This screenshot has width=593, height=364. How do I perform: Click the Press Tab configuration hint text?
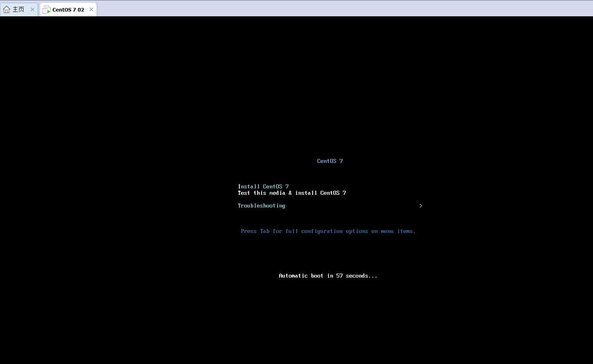pyautogui.click(x=328, y=231)
